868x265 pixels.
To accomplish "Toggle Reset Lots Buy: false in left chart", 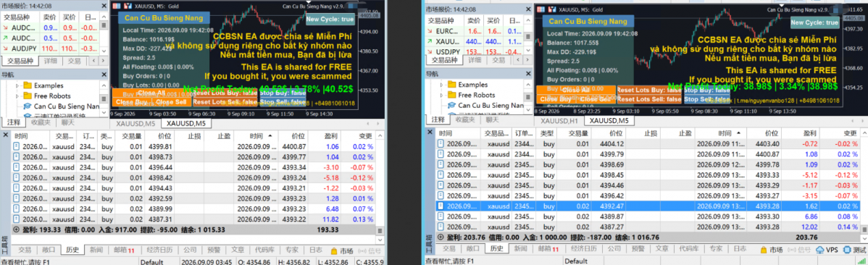I will 225,93.
